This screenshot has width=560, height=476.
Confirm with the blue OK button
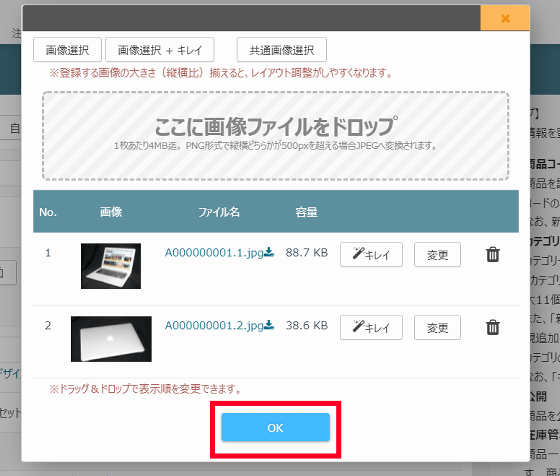[x=275, y=427]
